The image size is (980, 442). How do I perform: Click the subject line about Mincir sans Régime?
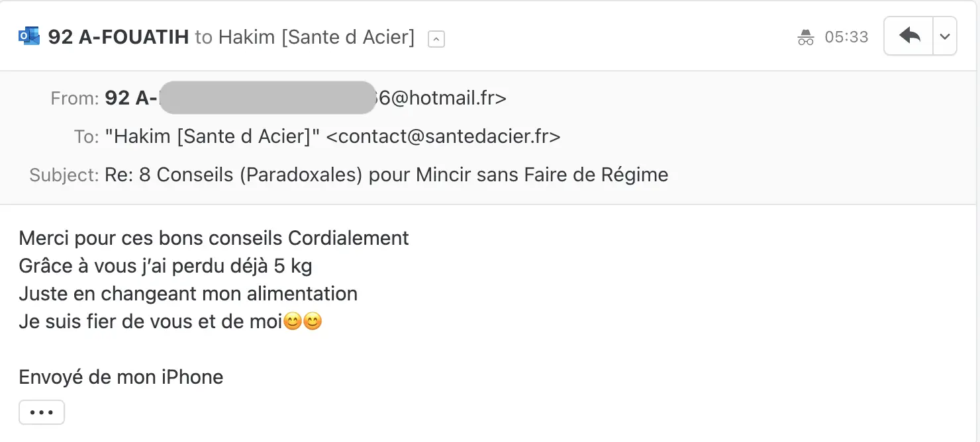click(x=387, y=175)
